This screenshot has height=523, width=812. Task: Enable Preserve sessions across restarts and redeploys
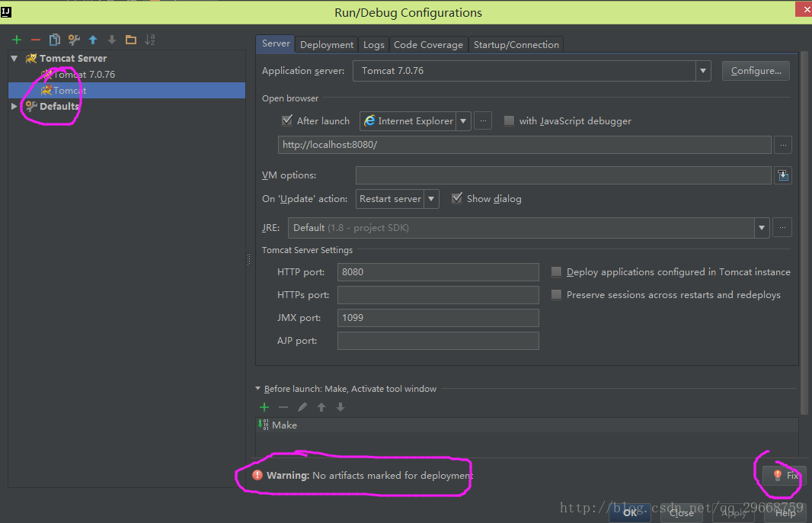[556, 294]
